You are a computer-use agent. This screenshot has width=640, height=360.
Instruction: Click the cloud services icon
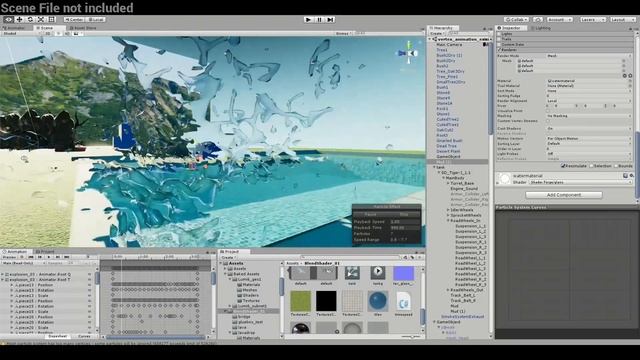pyautogui.click(x=538, y=19)
